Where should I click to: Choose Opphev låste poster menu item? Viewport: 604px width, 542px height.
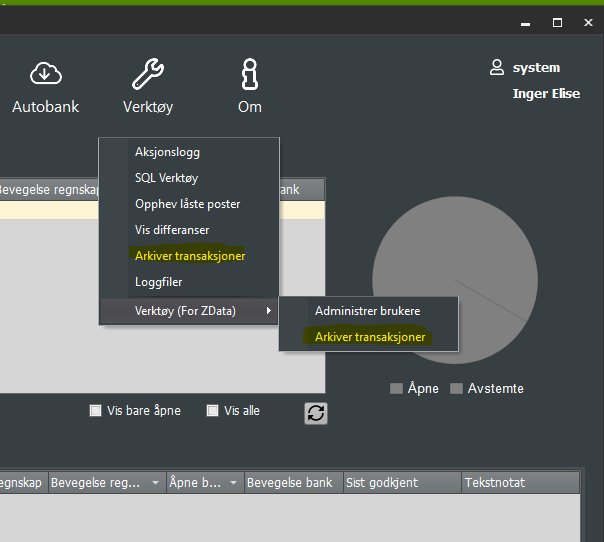click(187, 204)
